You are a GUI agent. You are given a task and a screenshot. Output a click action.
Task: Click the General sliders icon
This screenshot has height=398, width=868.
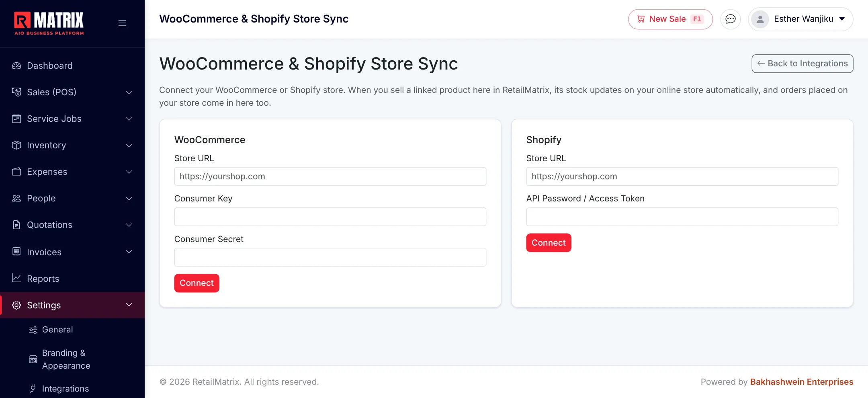pyautogui.click(x=33, y=330)
